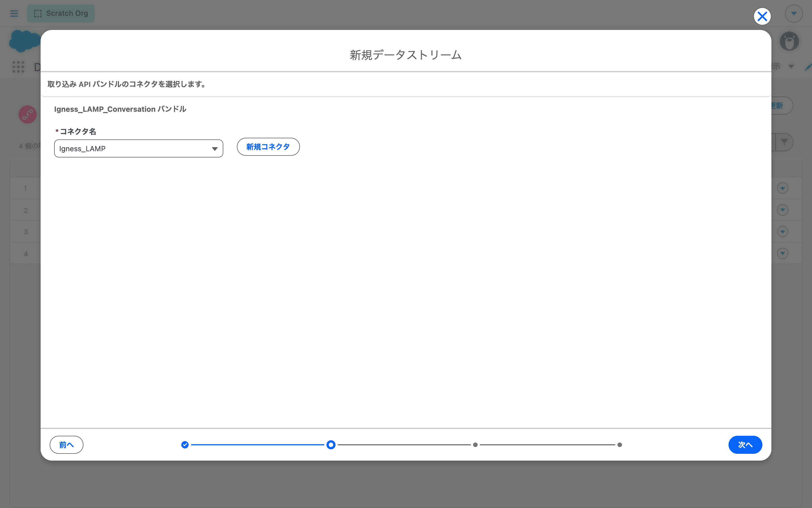812x508 pixels.
Task: Click row number 1 in background list
Action: [25, 189]
